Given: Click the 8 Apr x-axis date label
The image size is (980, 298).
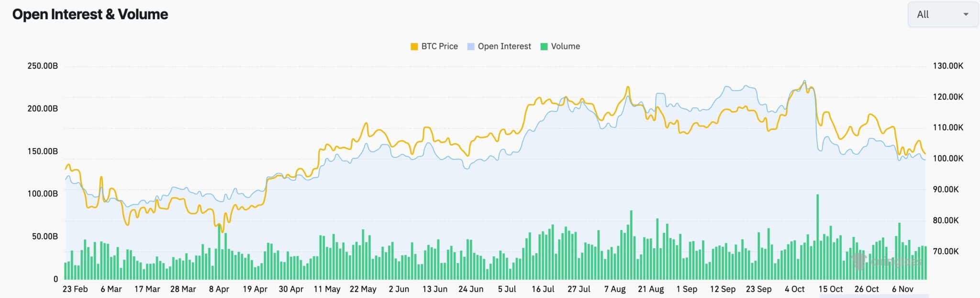Looking at the screenshot, I should [219, 289].
